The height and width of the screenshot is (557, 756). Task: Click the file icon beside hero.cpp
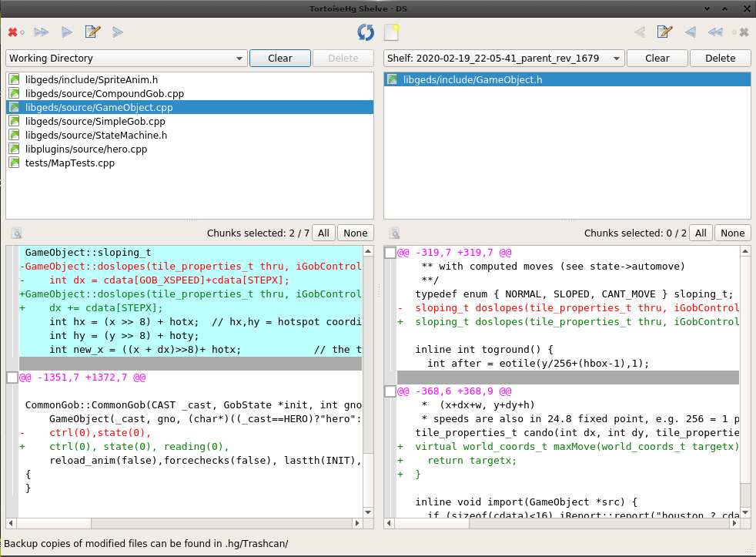[x=15, y=149]
